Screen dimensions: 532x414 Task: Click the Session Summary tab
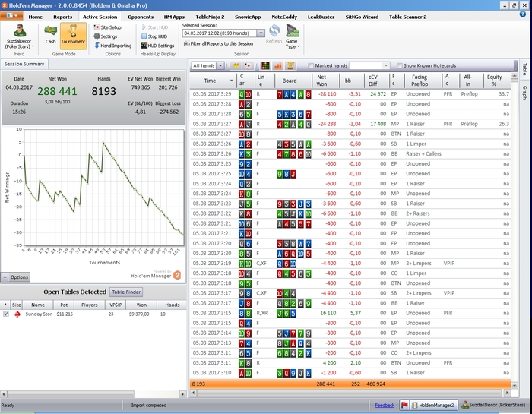pos(24,64)
